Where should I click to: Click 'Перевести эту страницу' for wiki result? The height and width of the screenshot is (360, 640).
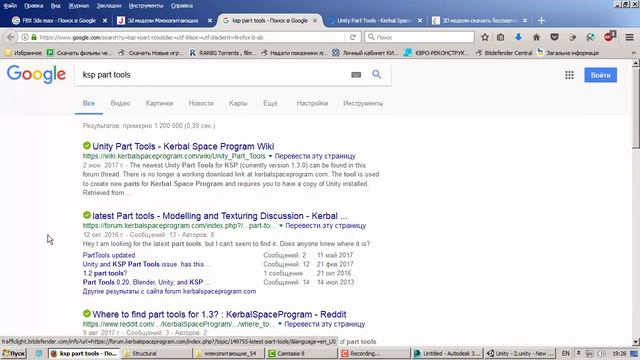click(x=315, y=156)
